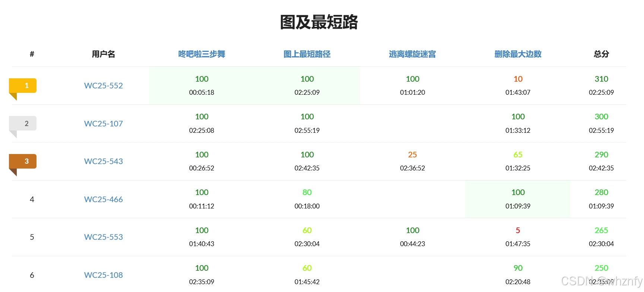Click the 总分 column header
This screenshot has height=292, width=644.
[601, 54]
